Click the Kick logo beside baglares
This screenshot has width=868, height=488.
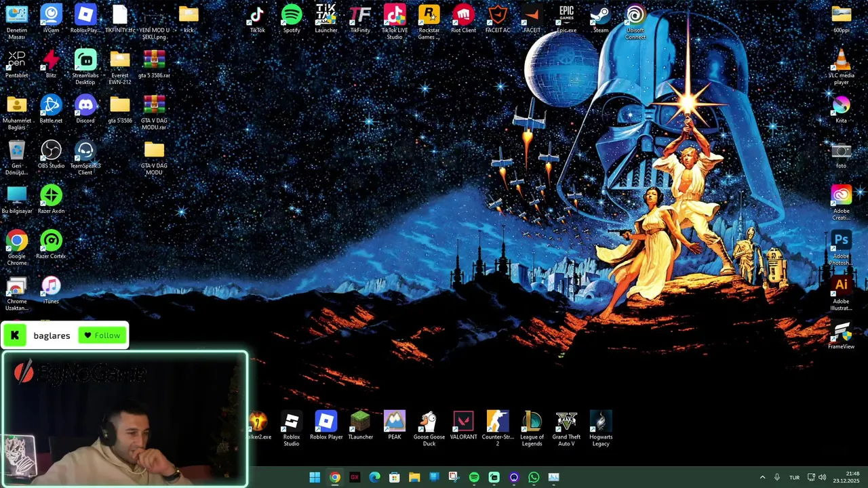[15, 335]
